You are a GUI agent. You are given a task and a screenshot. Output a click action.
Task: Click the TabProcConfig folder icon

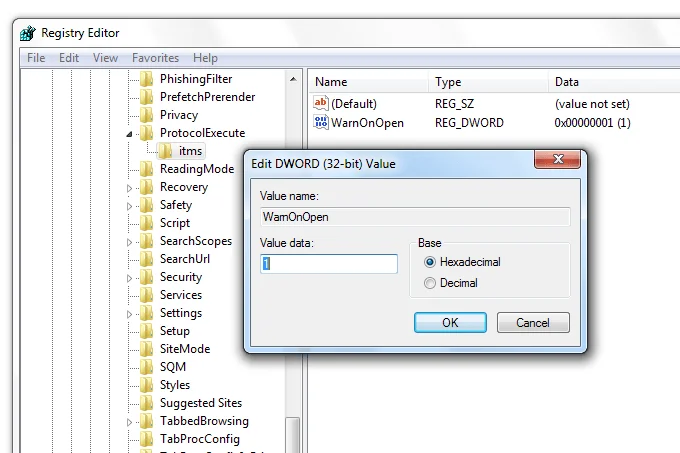tap(147, 439)
